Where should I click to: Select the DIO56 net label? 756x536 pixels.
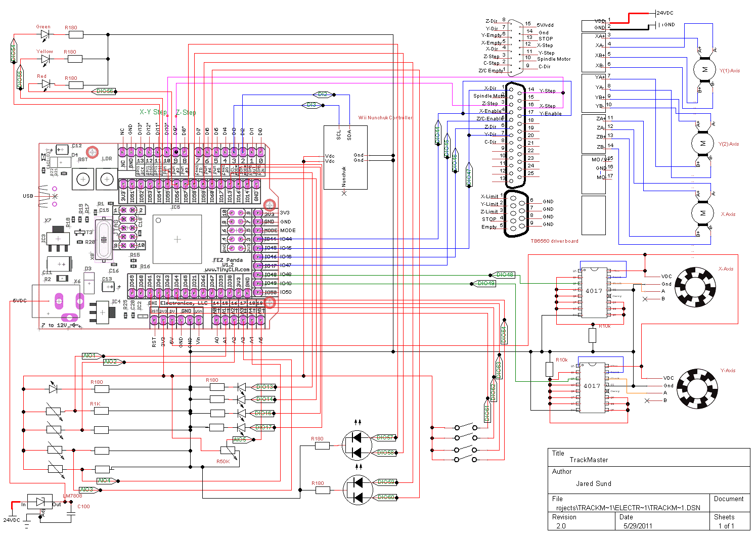click(x=105, y=92)
